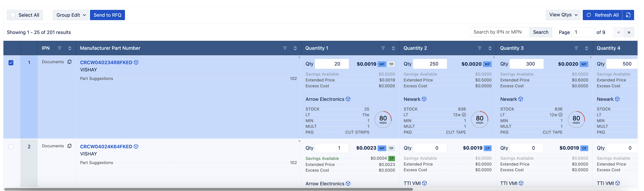Screen dimensions: 644x191
Task: Edit row 2 Quantity 2 field showing 0
Action: (x=430, y=148)
